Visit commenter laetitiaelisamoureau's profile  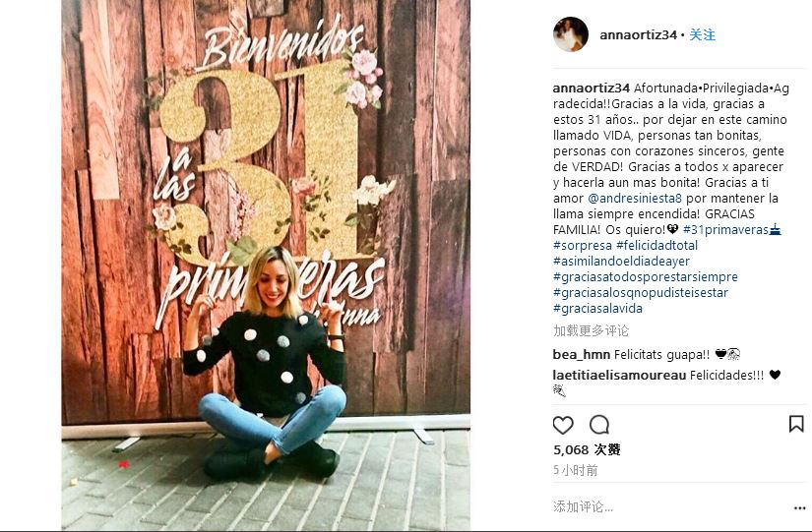click(x=619, y=376)
